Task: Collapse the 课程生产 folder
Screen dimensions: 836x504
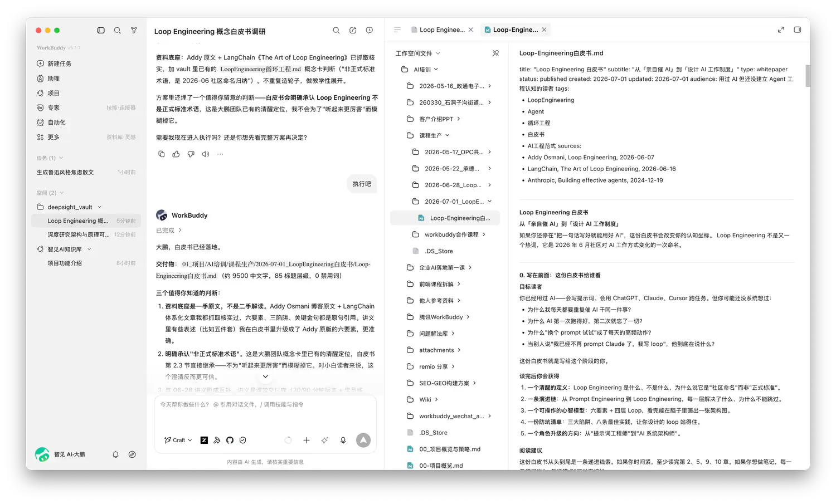Action: (x=447, y=136)
